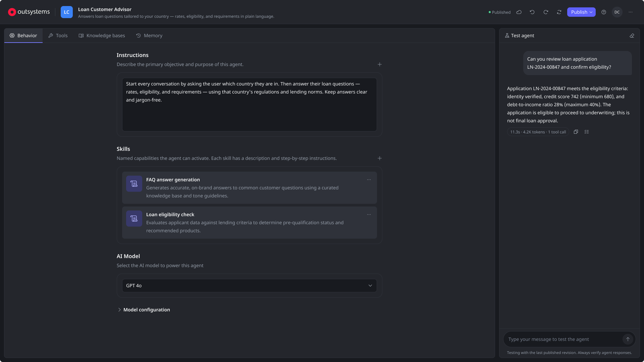Click the cloud save status icon
644x362 pixels.
[x=519, y=12]
